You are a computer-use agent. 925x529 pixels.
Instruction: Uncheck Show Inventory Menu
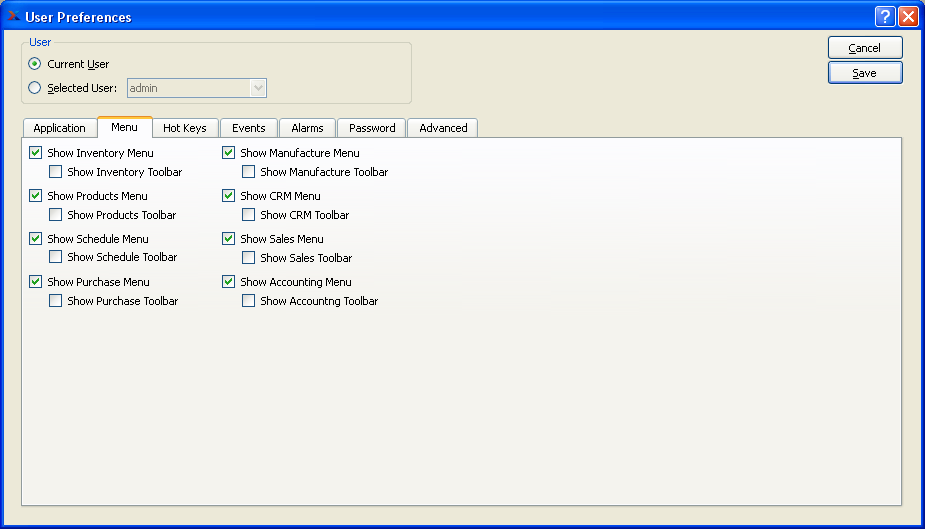tap(35, 153)
